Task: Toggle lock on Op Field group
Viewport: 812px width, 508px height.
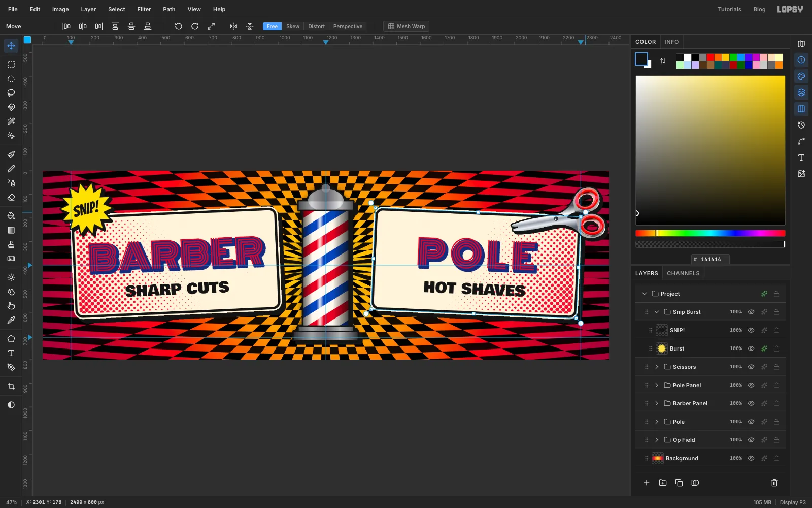Action: [776, 440]
